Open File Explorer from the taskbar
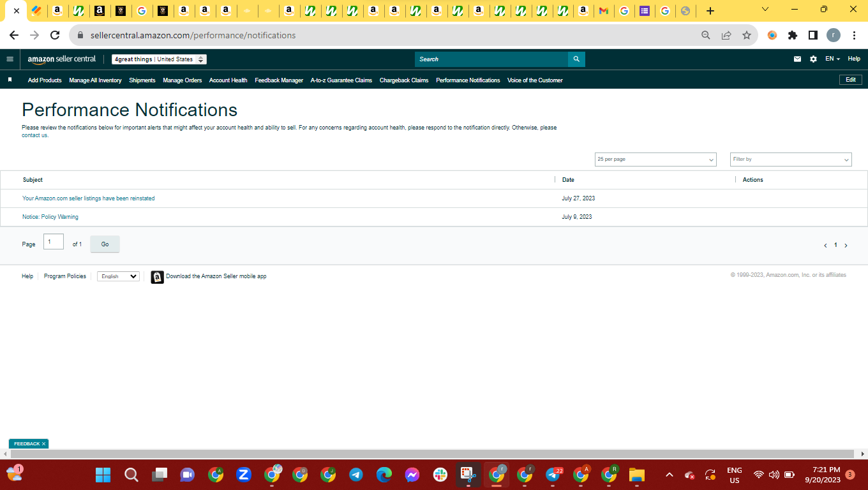 tap(636, 475)
